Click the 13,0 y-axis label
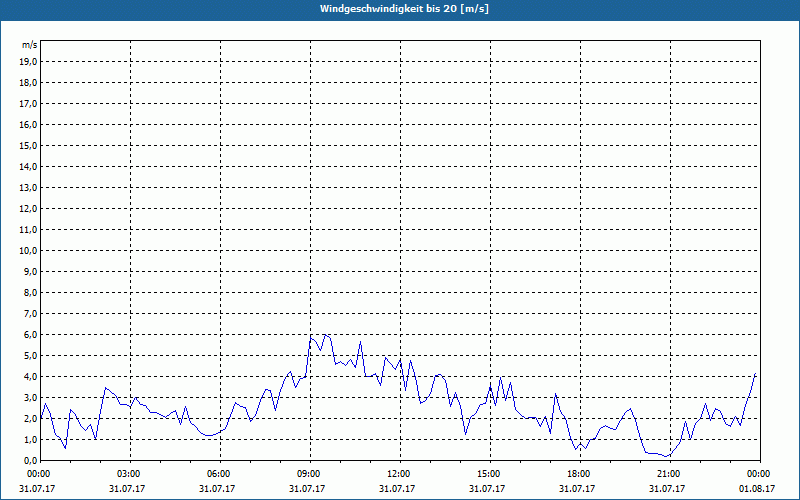This screenshot has height=500, width=800. (28, 187)
